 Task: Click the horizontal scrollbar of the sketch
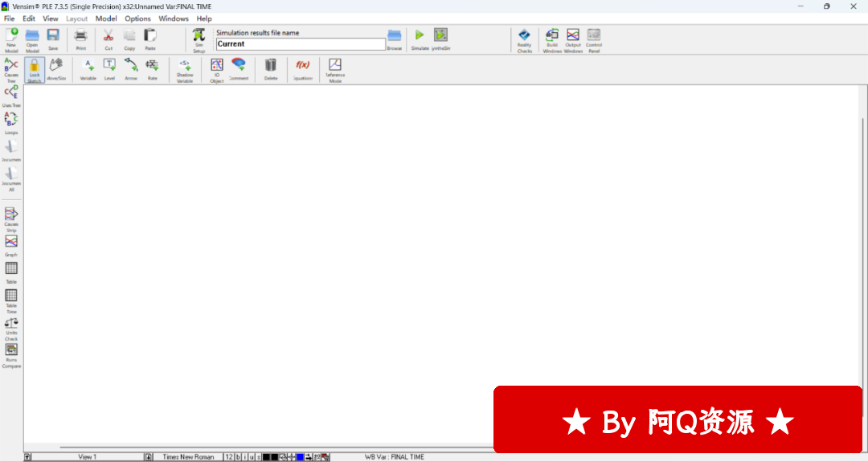[x=276, y=447]
